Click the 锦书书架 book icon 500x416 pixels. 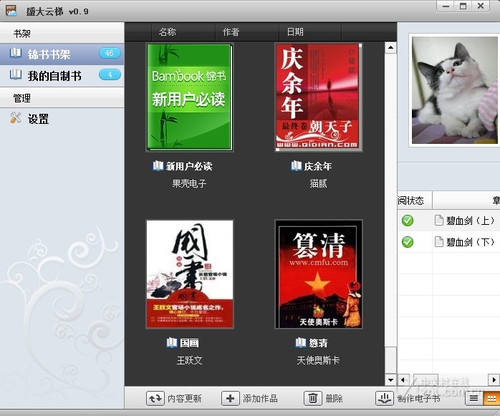16,53
